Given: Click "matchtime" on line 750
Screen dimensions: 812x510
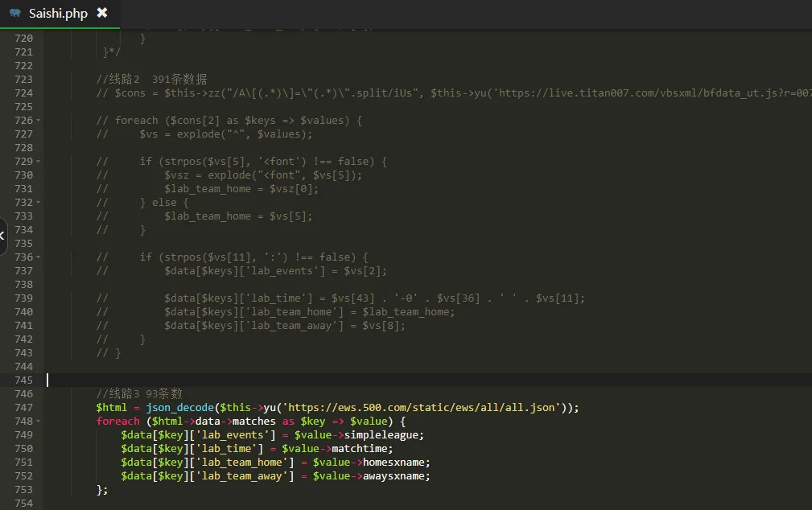Looking at the screenshot, I should (360, 448).
